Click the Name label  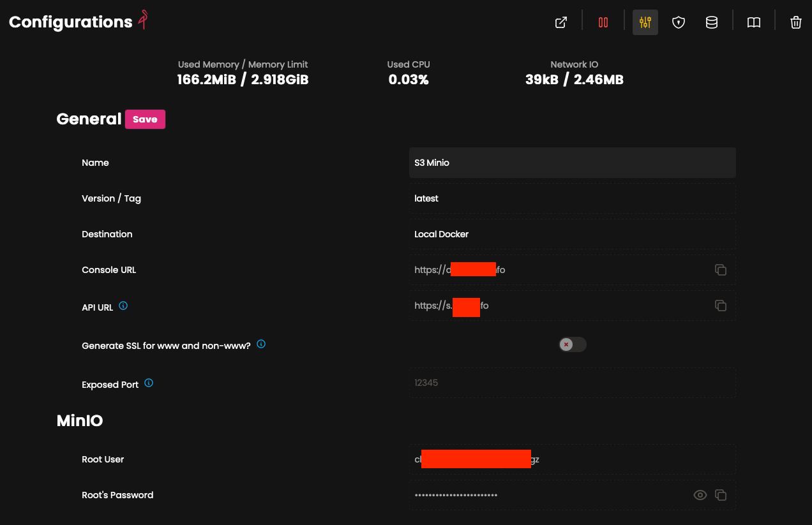95,163
